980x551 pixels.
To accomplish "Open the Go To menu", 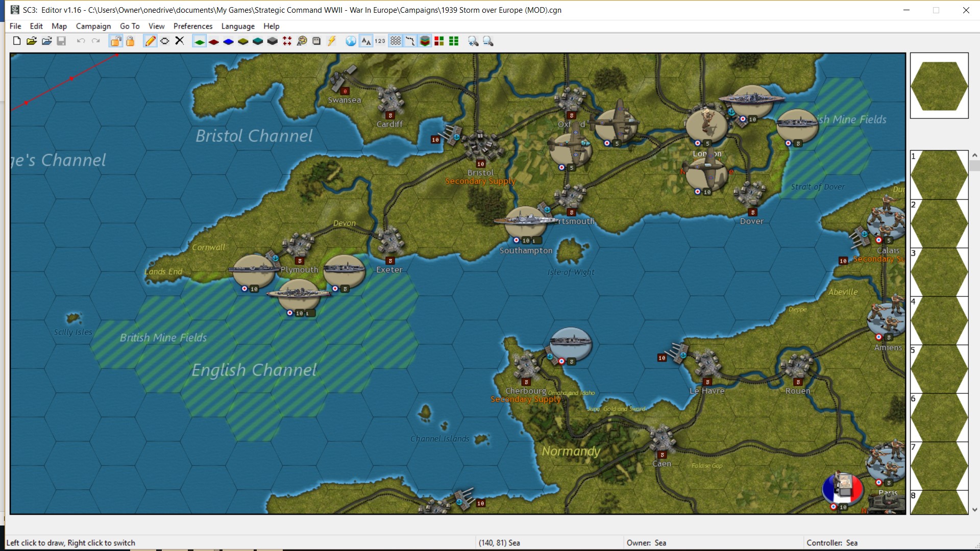I will [130, 26].
